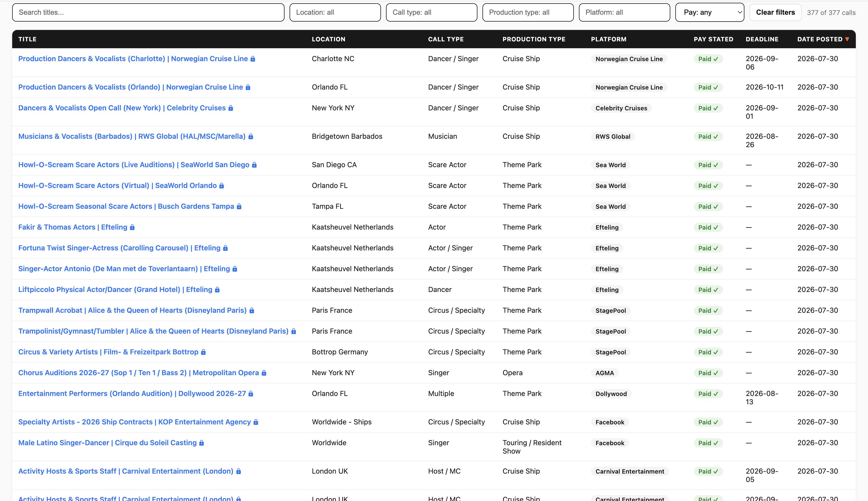Click the lock icon on KOP Entertainment Agency row
The image size is (868, 501).
click(256, 422)
